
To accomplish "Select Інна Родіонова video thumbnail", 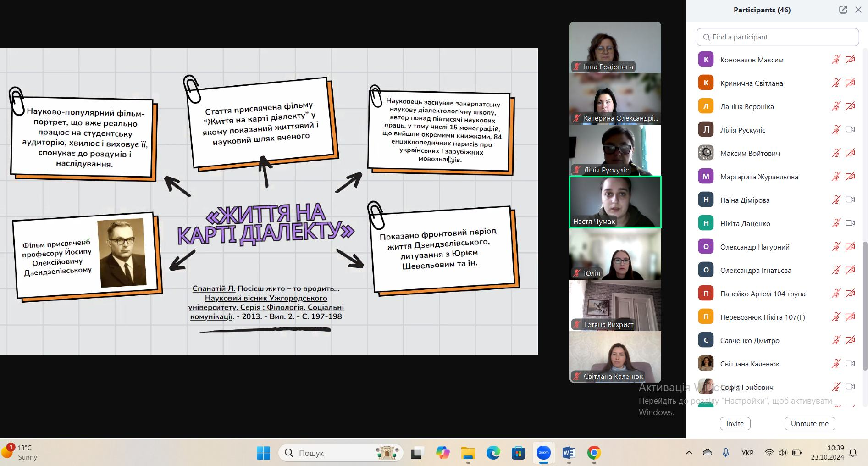I will click(x=615, y=47).
